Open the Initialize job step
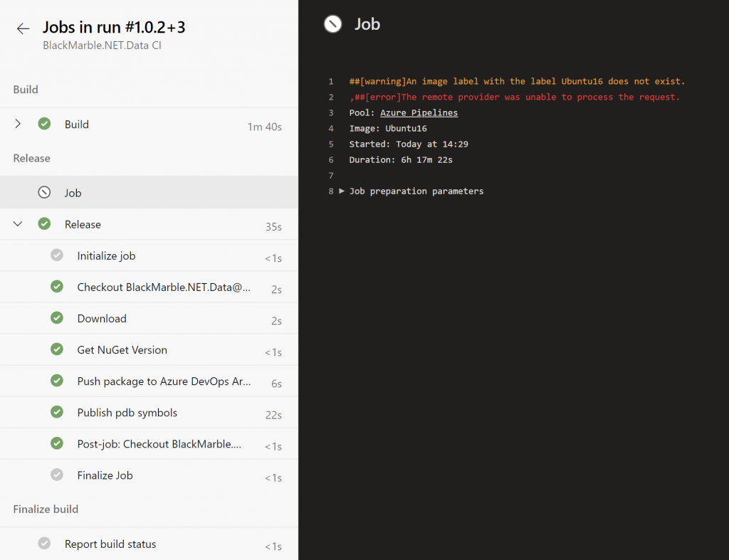729x560 pixels. point(149,255)
